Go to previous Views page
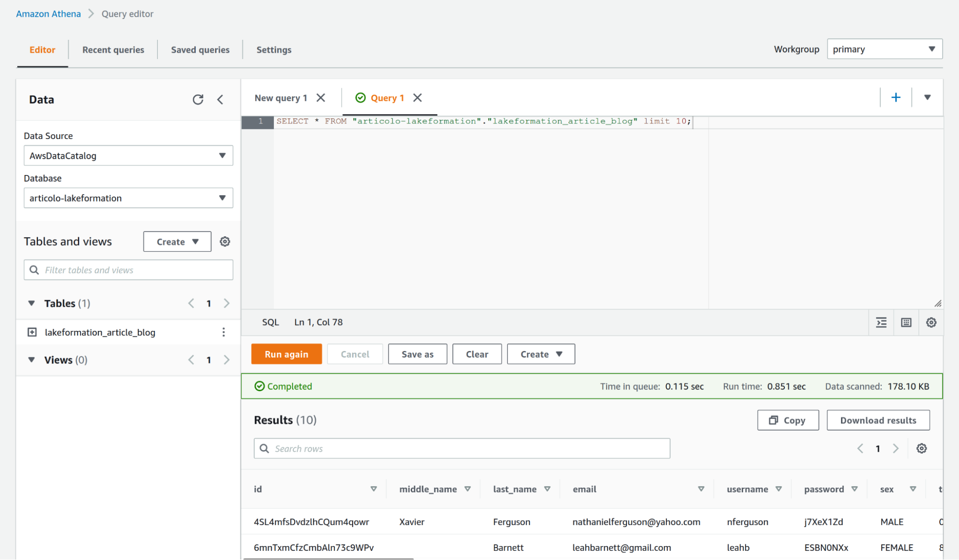 191,360
